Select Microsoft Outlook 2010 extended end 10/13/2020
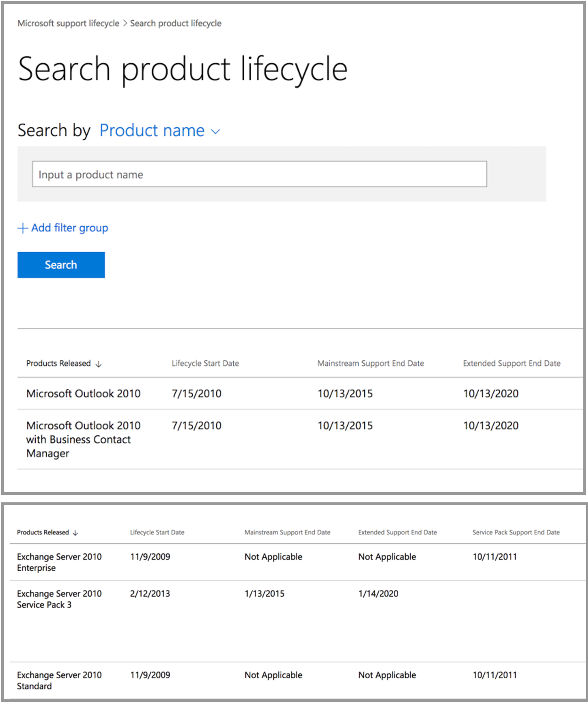Screen dimensions: 588x704 [491, 393]
